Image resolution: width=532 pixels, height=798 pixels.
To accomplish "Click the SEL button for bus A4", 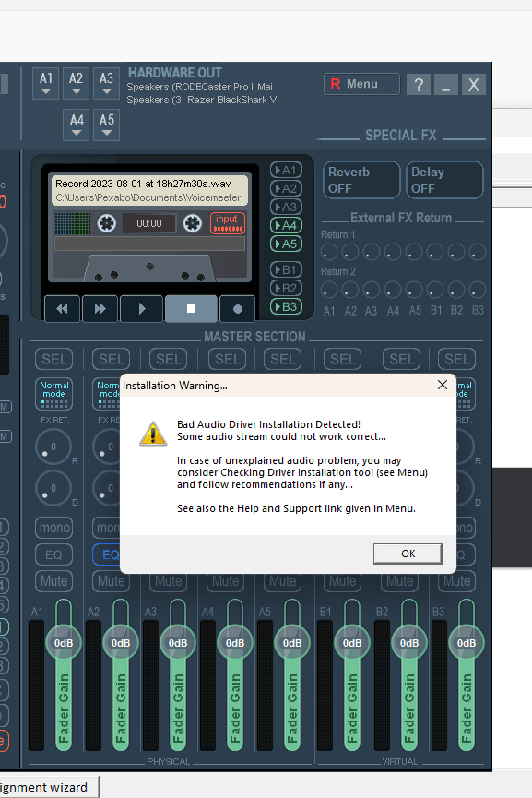I will (227, 359).
